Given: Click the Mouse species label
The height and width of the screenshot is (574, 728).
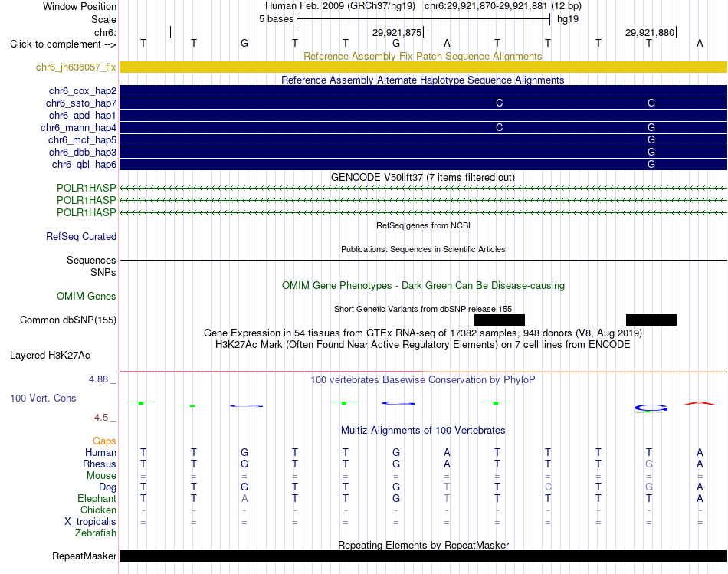Looking at the screenshot, I should [x=101, y=476].
